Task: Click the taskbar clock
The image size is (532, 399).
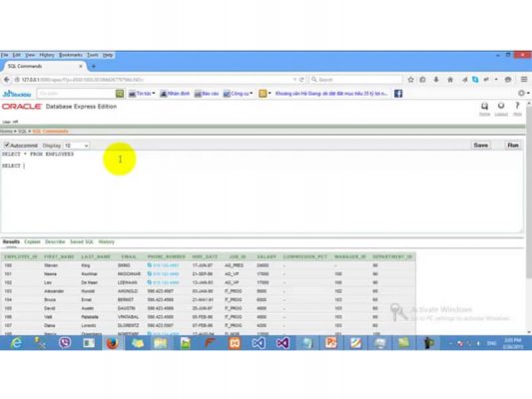Action: click(x=513, y=343)
